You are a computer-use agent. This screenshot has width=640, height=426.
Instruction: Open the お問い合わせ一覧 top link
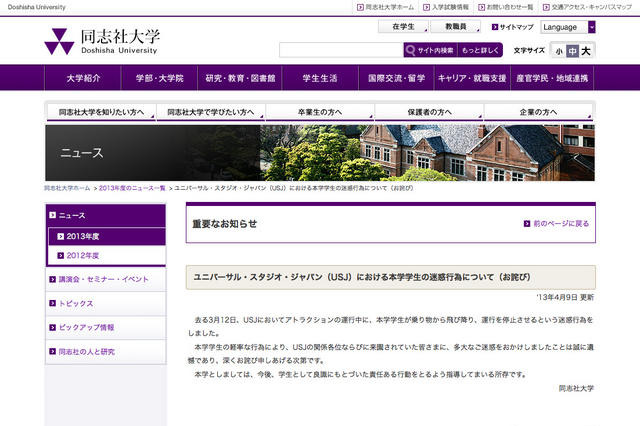510,7
